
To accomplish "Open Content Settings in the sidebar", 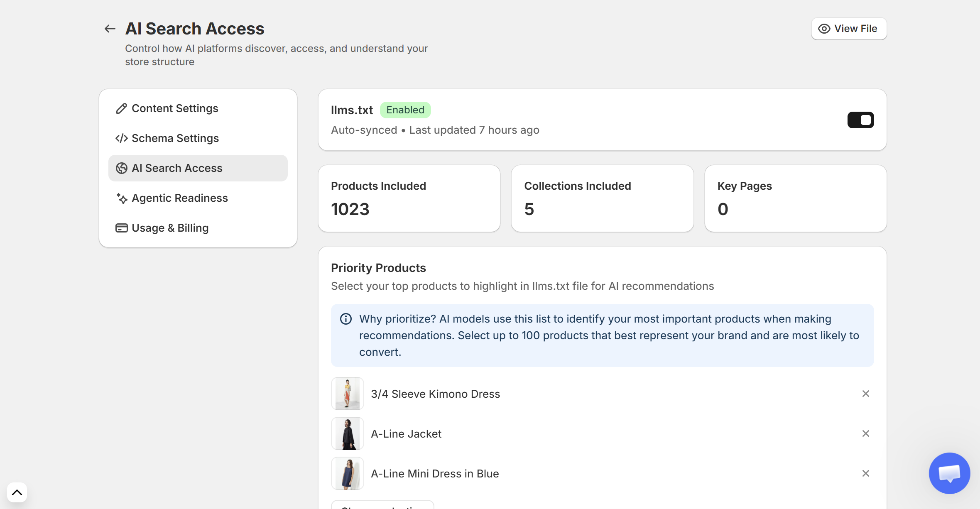I will coord(198,108).
